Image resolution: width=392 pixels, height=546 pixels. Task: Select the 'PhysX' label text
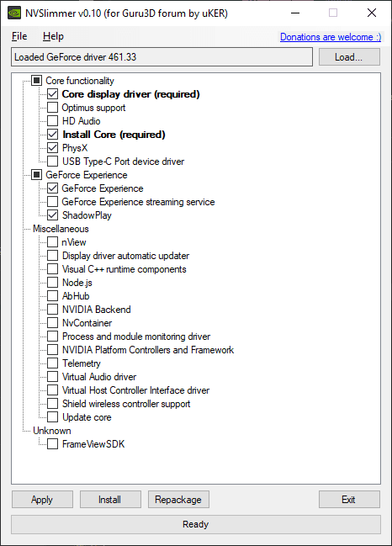[75, 148]
